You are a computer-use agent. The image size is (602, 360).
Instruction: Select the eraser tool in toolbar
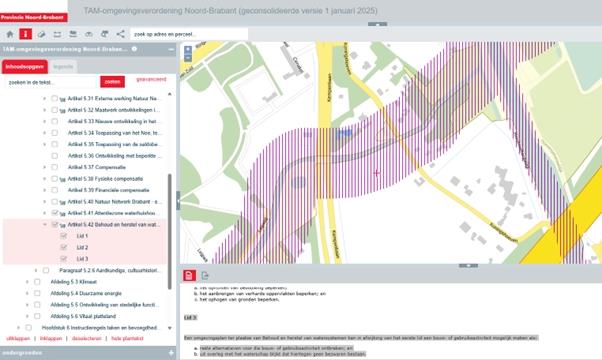click(41, 34)
